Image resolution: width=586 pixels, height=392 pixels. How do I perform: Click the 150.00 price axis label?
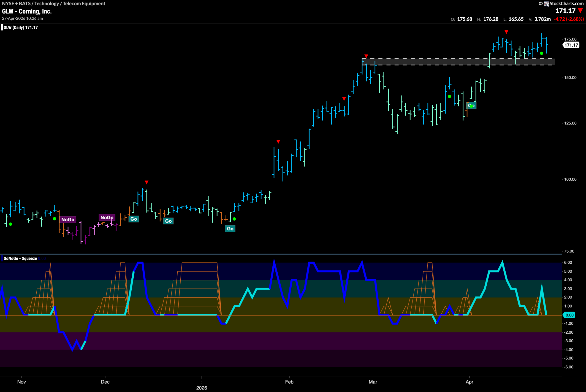pos(570,78)
